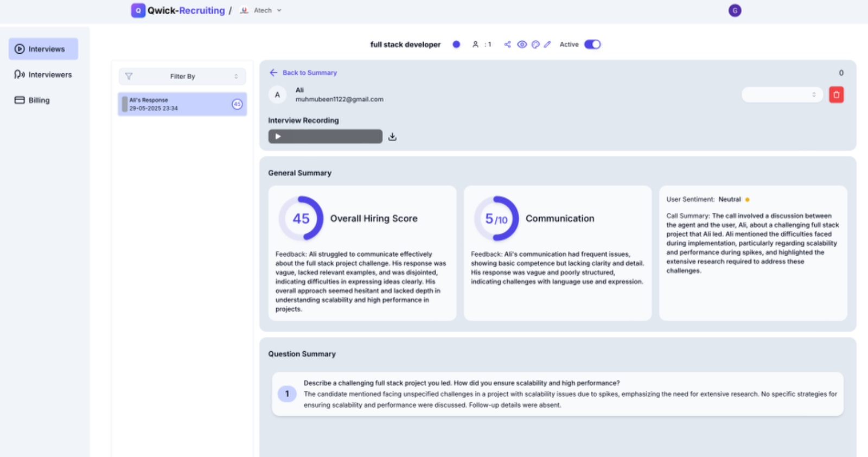The width and height of the screenshot is (868, 457).
Task: Click the funnel filter icon
Action: 129,77
